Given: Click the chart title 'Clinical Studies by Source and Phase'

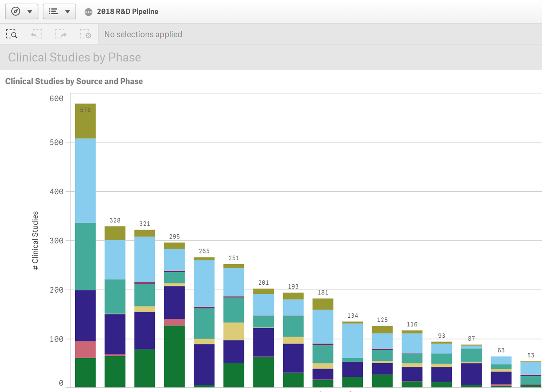Looking at the screenshot, I should [74, 81].
